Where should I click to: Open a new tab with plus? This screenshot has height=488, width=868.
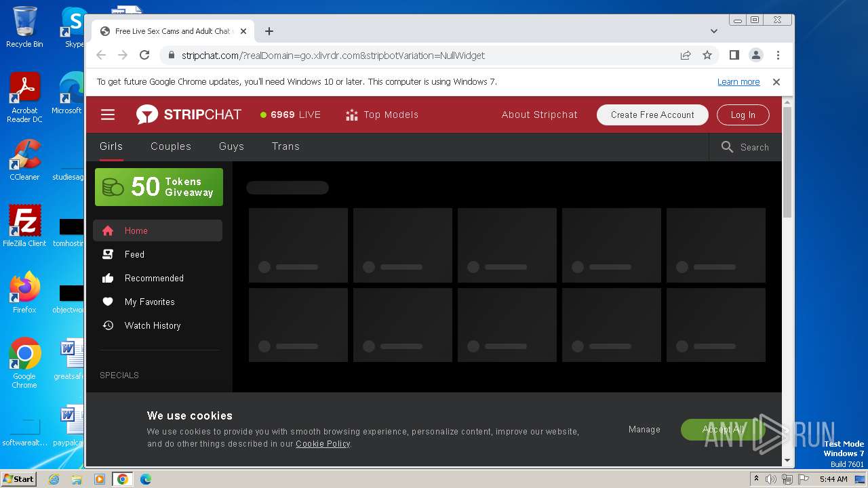point(269,31)
